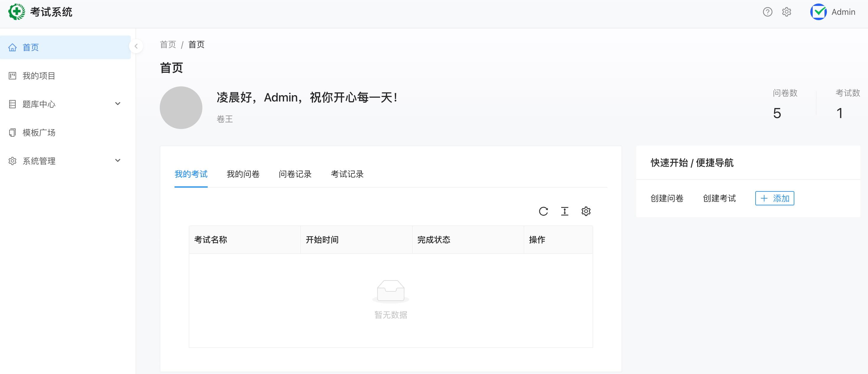Collapse the sidebar with the arrow button
Viewport: 868px width, 374px height.
tap(136, 46)
